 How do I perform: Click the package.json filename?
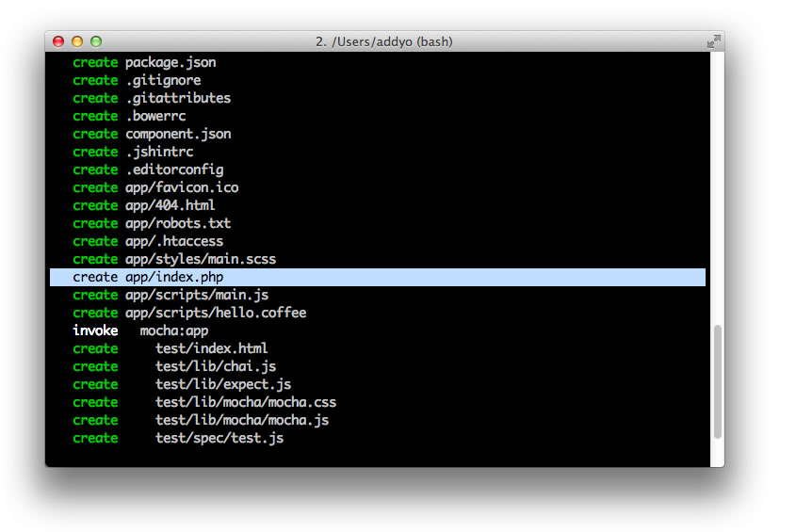pyautogui.click(x=171, y=62)
